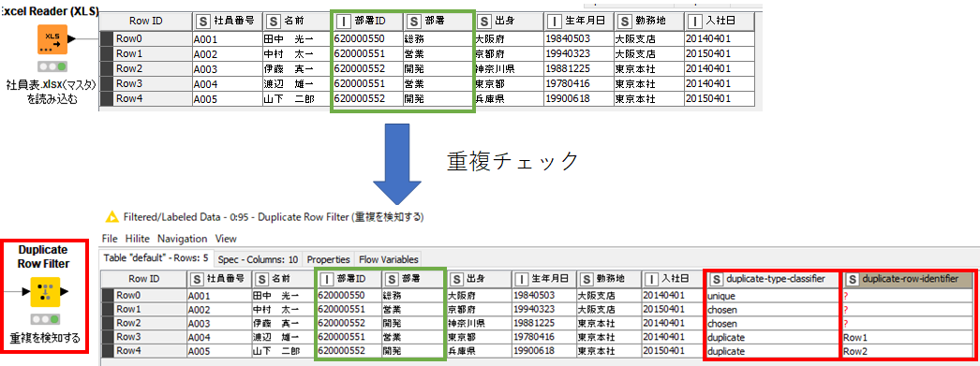Click the Duplicate Row Filter node status traffic light

pyautogui.click(x=46, y=318)
